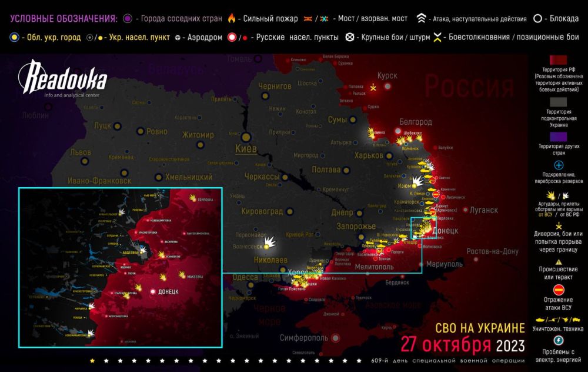Click the white explosion near Вознесенск

click(270, 242)
